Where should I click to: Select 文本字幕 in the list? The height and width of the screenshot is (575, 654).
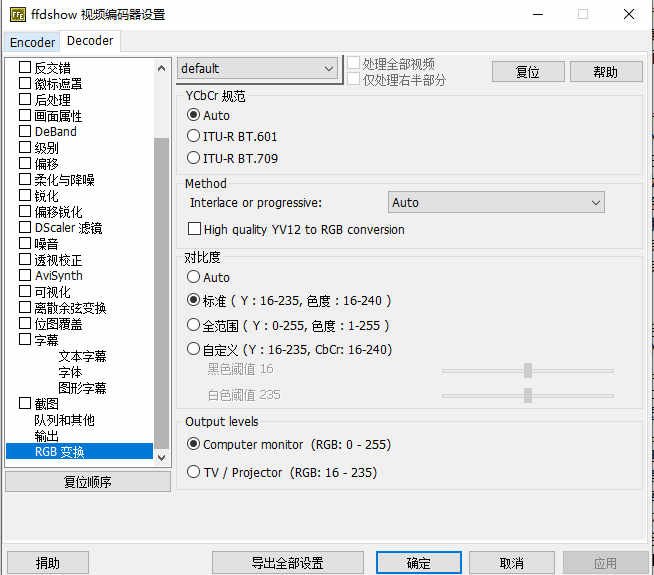point(83,356)
